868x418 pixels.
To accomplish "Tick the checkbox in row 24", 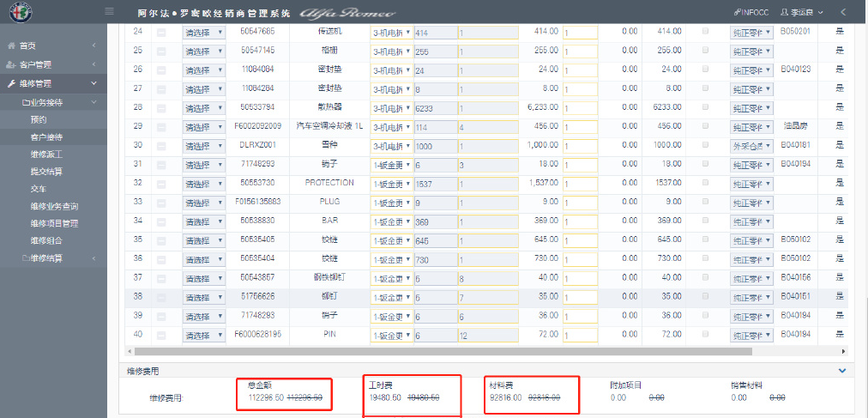I will 705,32.
